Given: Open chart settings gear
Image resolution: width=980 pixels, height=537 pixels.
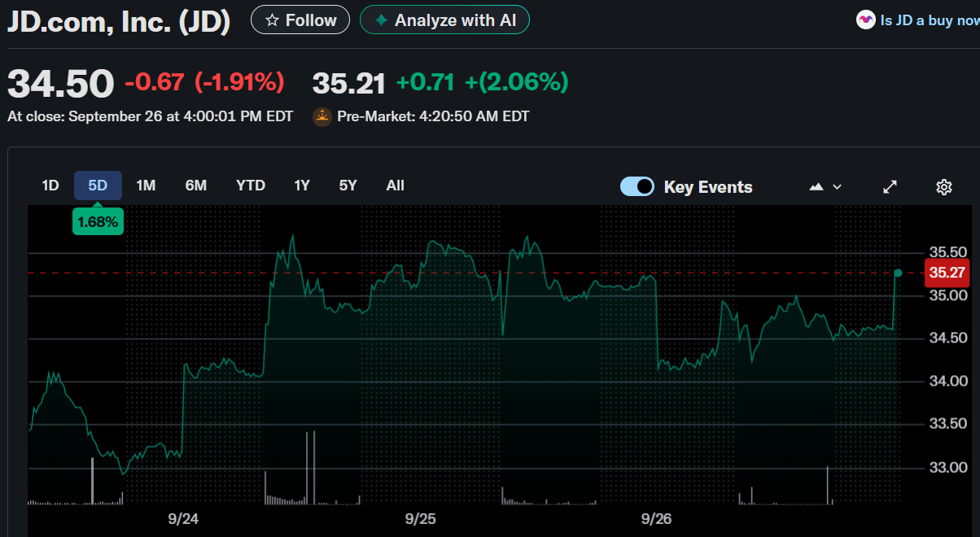Looking at the screenshot, I should (944, 187).
